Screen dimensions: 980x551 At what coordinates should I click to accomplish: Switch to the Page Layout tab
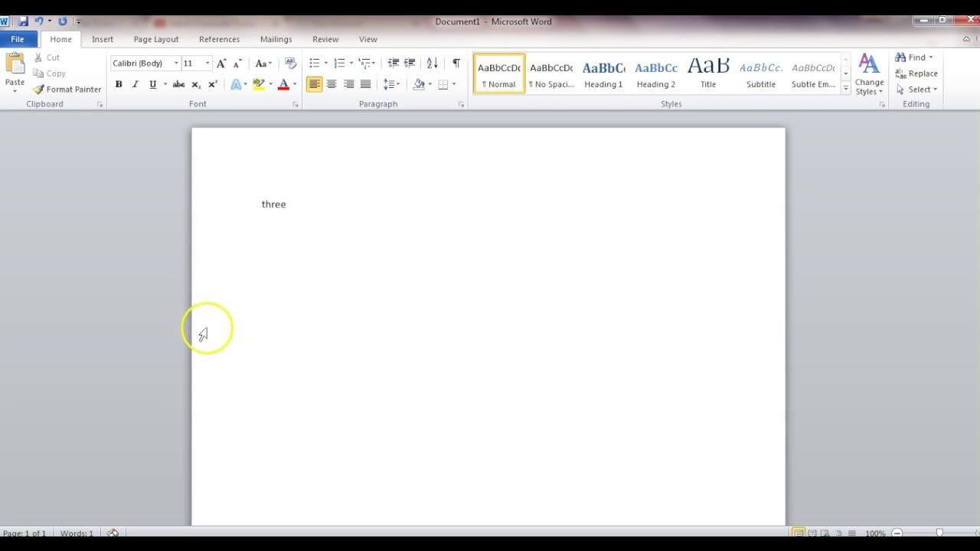pos(155,39)
